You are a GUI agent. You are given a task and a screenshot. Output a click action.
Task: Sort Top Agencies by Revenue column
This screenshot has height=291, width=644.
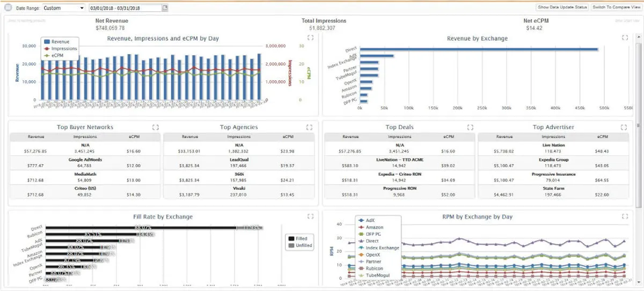pyautogui.click(x=190, y=137)
